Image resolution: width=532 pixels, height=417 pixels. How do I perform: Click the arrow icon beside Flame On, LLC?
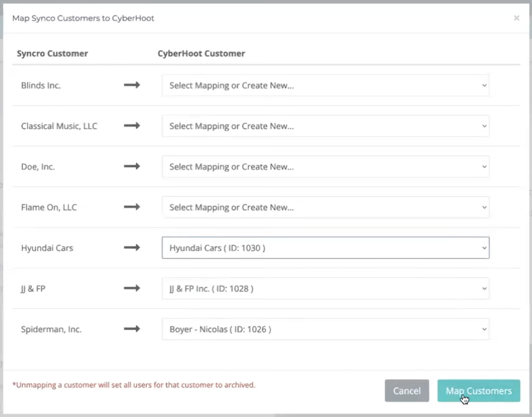[132, 207]
